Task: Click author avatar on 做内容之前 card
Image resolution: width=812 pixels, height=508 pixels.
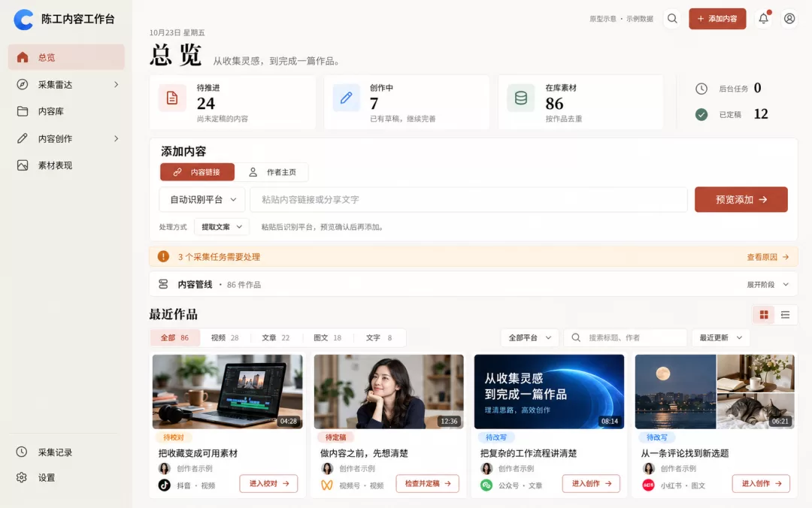Action: click(327, 468)
